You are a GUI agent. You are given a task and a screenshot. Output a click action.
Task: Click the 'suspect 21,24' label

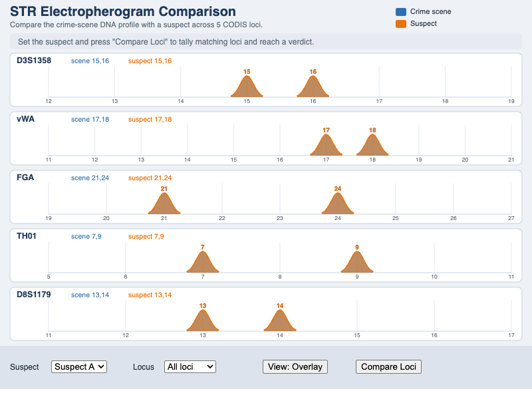[150, 178]
